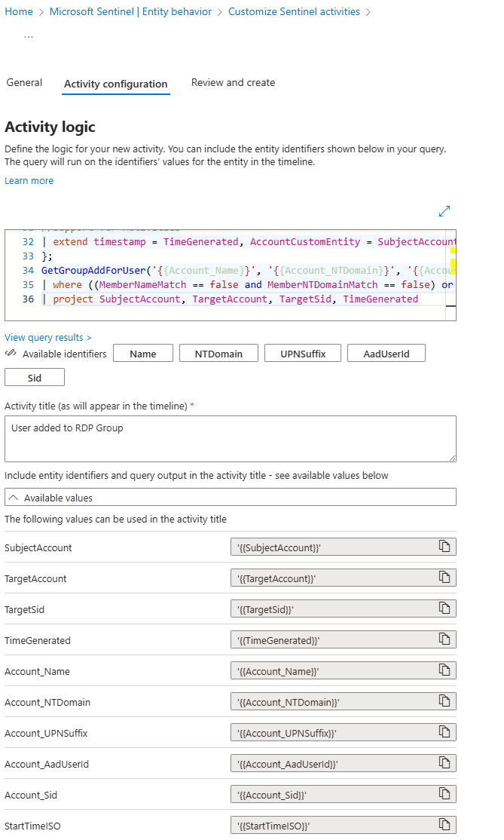Copy the SubjectAccount value

(x=444, y=547)
